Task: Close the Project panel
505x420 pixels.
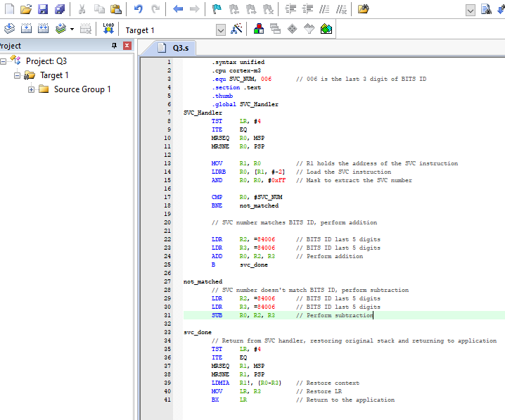Action: pos(127,46)
